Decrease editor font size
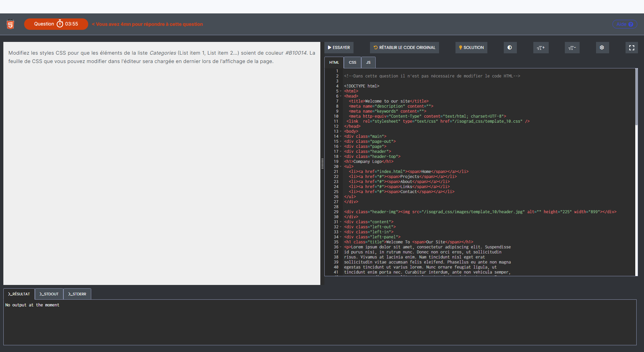Screen dimensions: 644x352 click(x=572, y=48)
